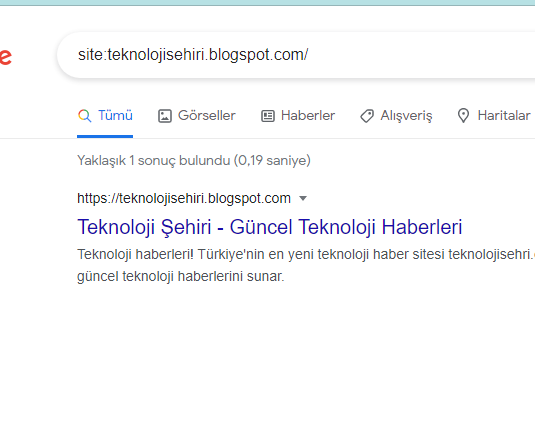Click the light teal bar at the window top
Viewport: 535px width, 442px height.
pos(268,3)
